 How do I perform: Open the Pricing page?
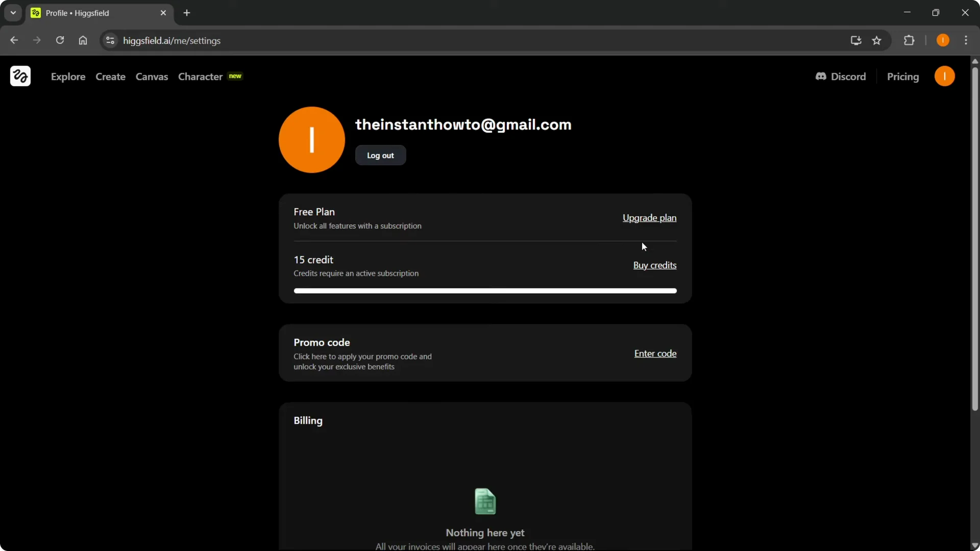click(x=903, y=77)
